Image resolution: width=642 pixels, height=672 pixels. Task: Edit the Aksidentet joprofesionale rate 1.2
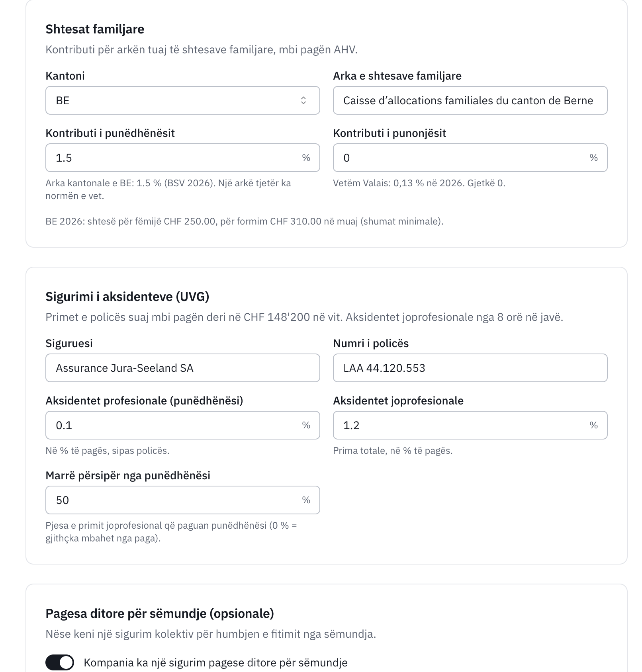click(x=470, y=425)
